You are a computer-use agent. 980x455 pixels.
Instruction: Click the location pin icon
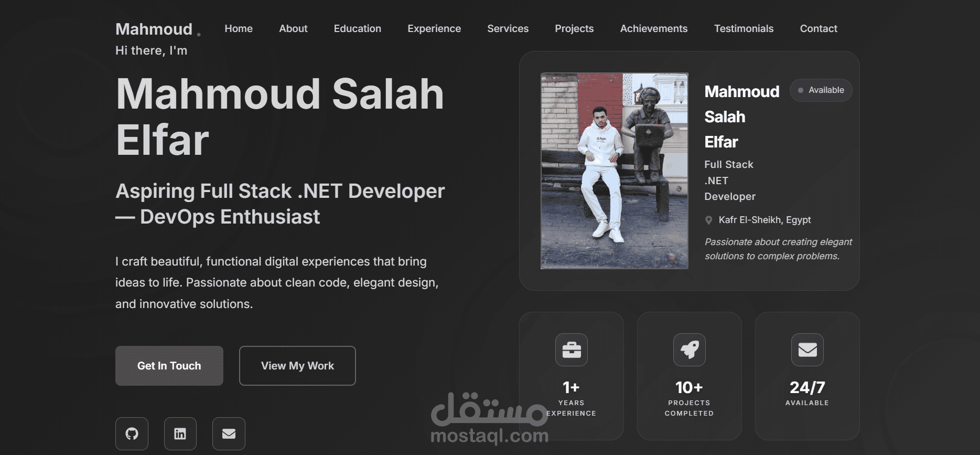(x=709, y=220)
